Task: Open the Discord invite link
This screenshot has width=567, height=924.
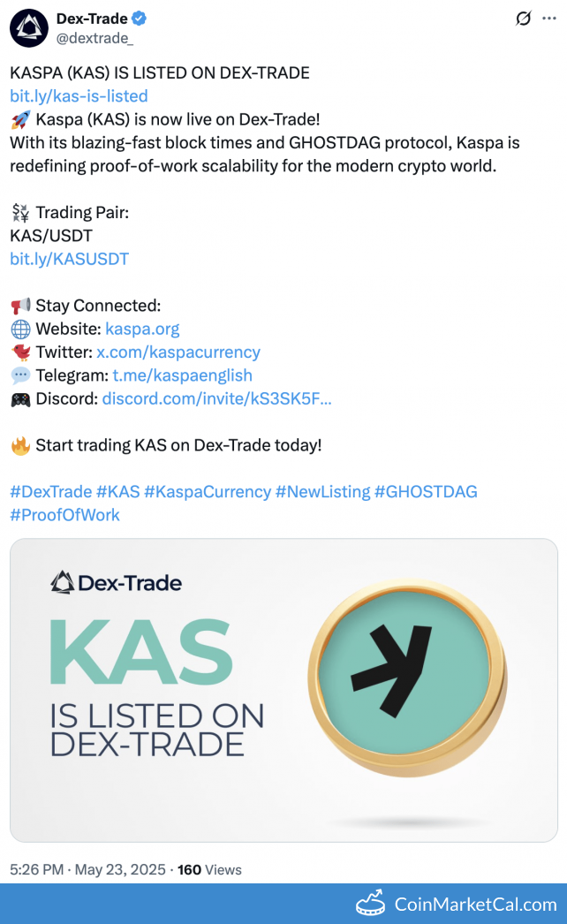Action: 216,398
